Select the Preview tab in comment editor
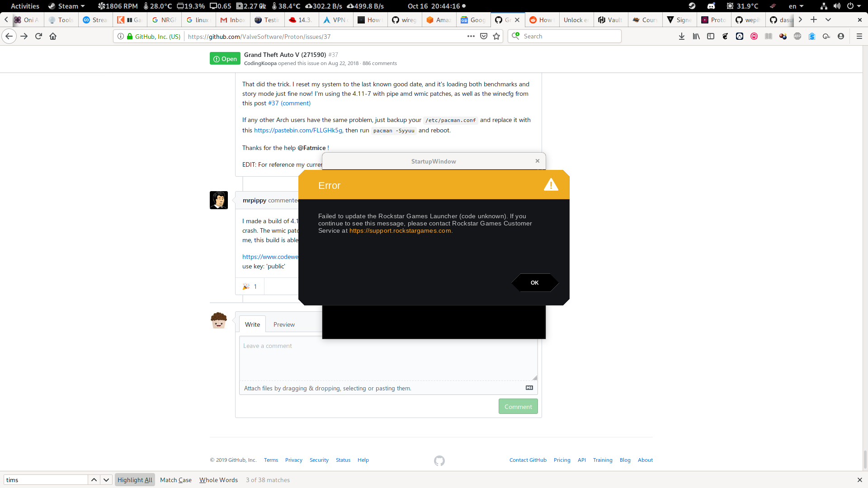Viewport: 868px width, 488px height. tap(284, 324)
